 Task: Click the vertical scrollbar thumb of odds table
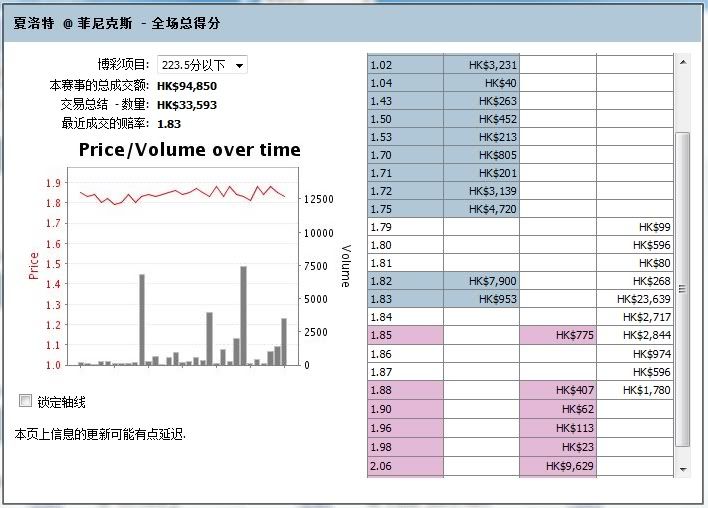[x=684, y=288]
